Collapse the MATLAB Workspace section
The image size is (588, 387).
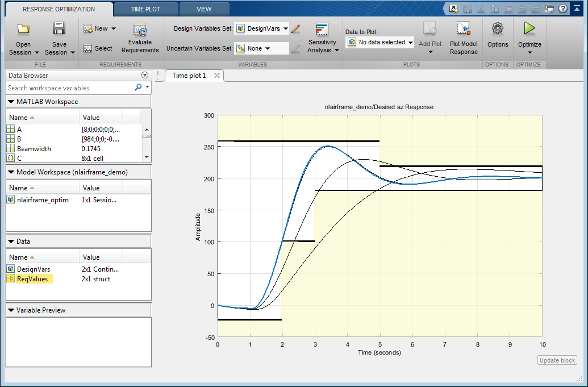pyautogui.click(x=11, y=102)
